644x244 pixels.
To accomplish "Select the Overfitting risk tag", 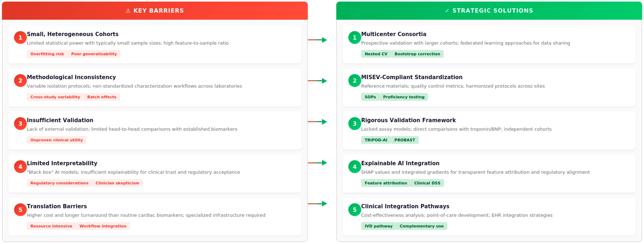I will pyautogui.click(x=47, y=54).
